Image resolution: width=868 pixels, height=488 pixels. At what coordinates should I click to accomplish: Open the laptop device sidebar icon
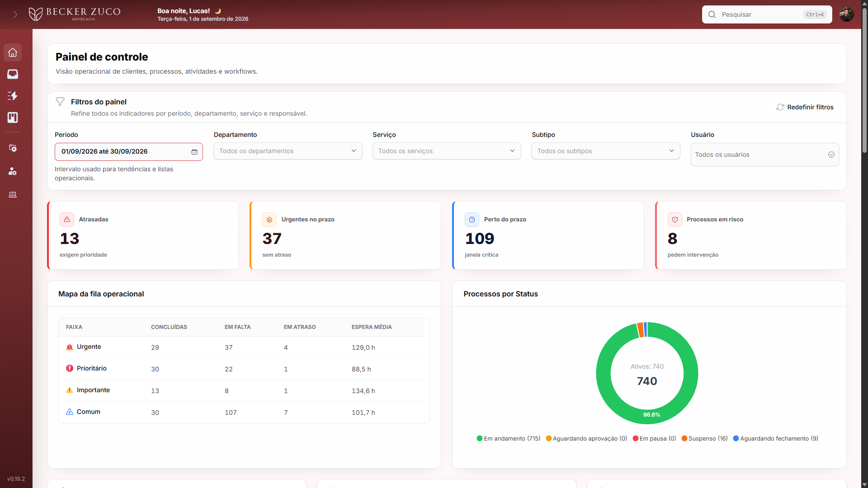click(x=13, y=195)
